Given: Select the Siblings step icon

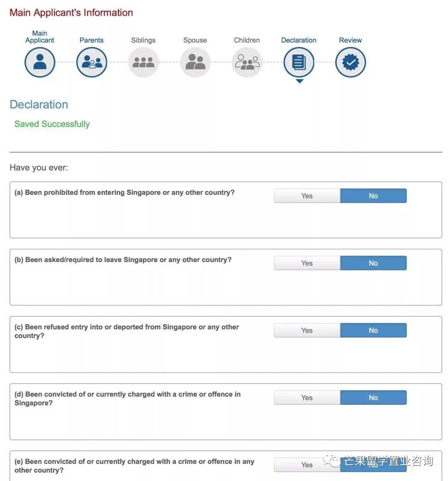Looking at the screenshot, I should click(144, 63).
